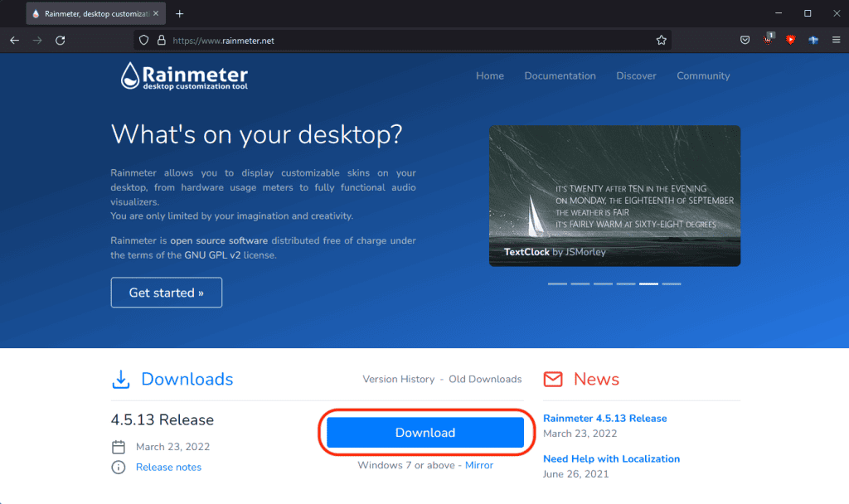This screenshot has height=504, width=849.
Task: Open Firefox's Save to Pocket icon
Action: pyautogui.click(x=745, y=39)
